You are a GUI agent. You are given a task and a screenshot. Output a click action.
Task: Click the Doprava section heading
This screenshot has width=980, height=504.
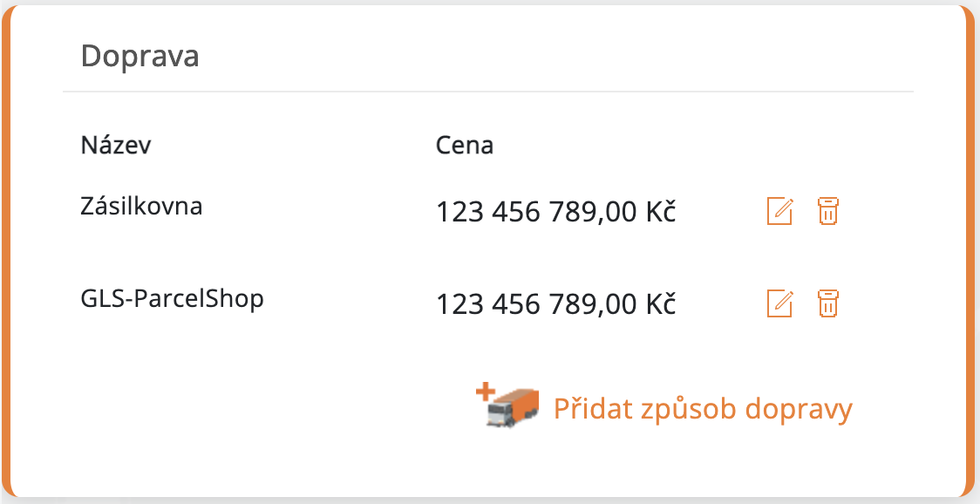click(x=140, y=56)
